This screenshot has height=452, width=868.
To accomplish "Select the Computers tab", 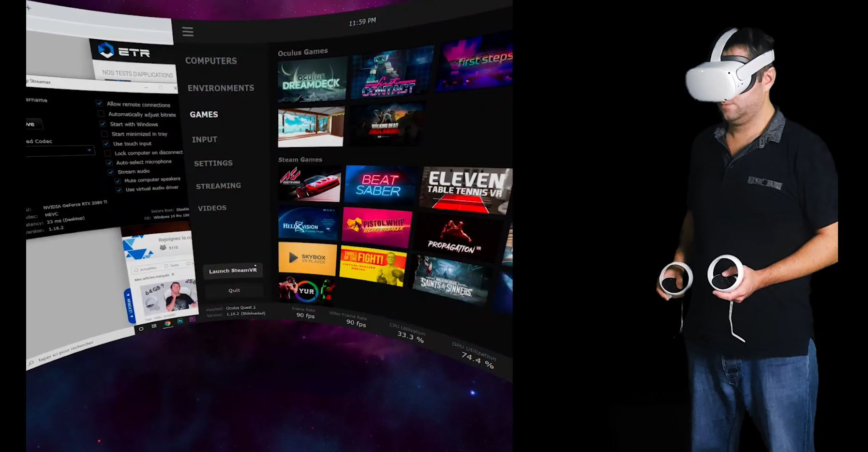I will (211, 61).
